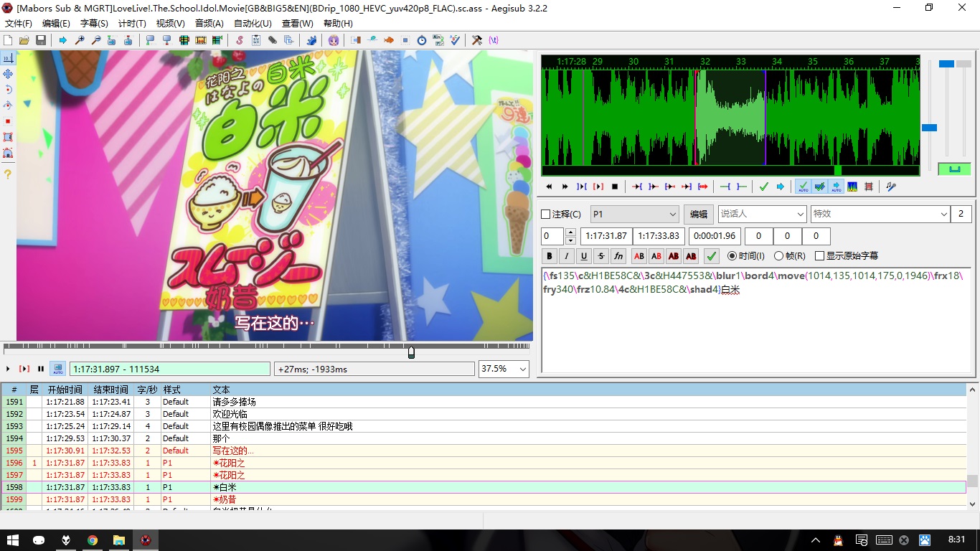Click the shadow color AB button
This screenshot has height=551, width=980.
(691, 256)
